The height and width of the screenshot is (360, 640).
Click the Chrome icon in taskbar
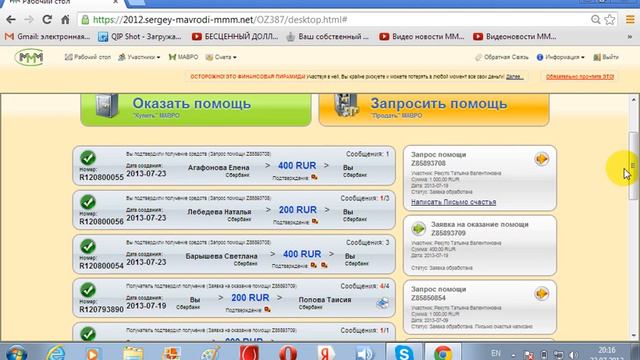click(x=443, y=352)
